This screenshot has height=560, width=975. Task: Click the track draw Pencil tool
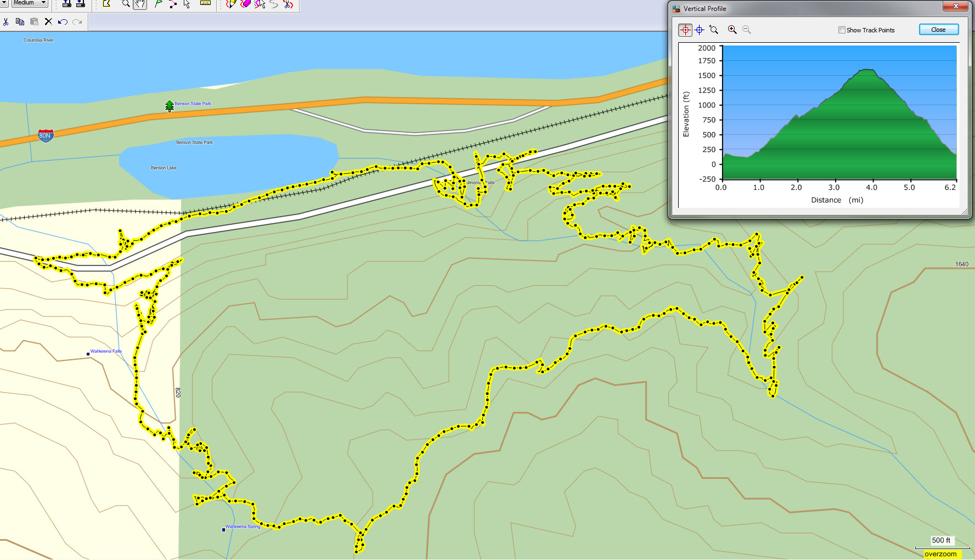coord(231,4)
